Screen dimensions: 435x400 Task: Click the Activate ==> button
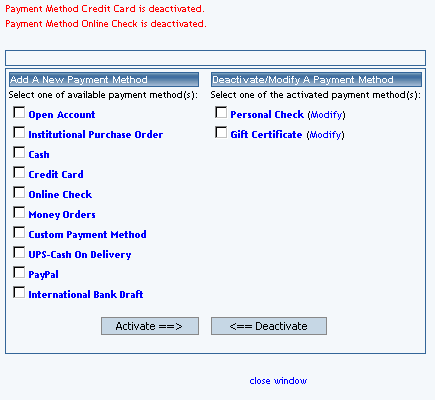[150, 326]
